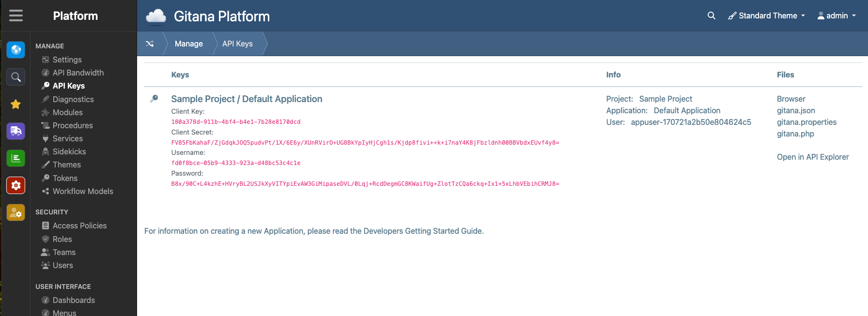Open the search icon in left rail

click(x=16, y=76)
